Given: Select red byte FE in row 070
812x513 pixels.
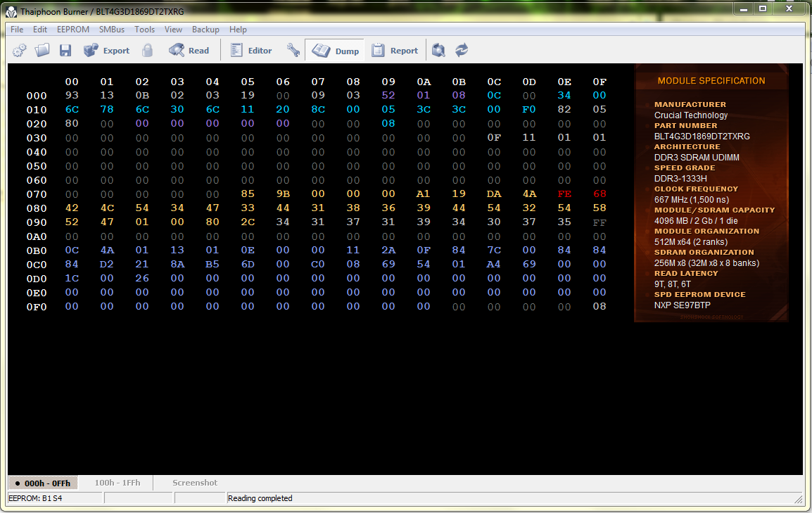Looking at the screenshot, I should tap(564, 194).
